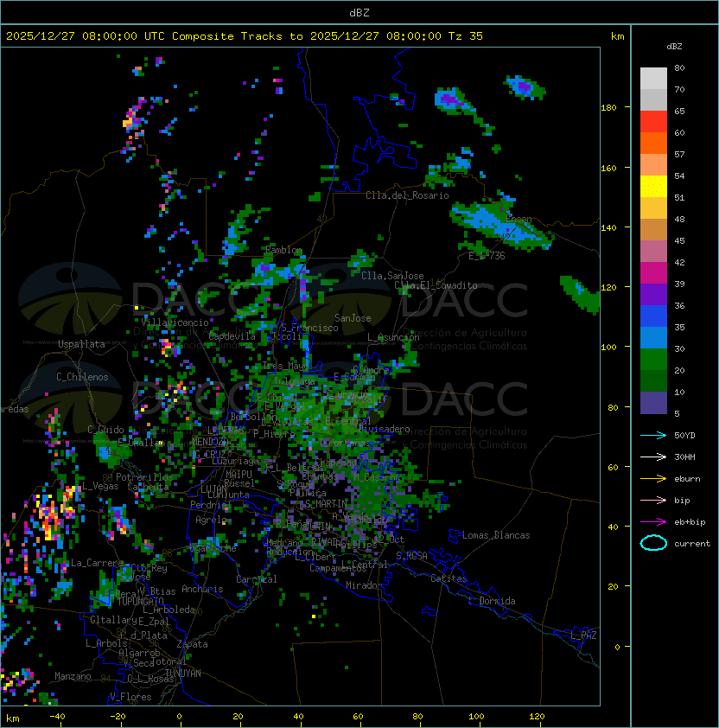Click the 'Agrelo' place label

[x=211, y=520]
